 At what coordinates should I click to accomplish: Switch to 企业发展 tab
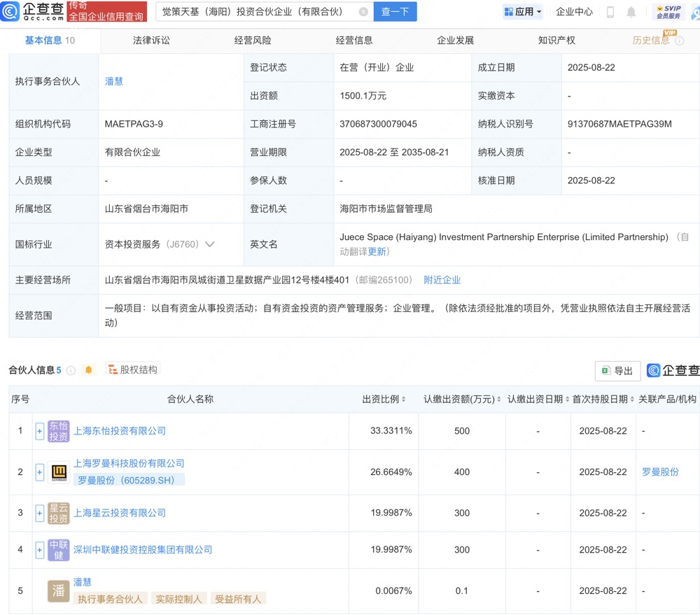pos(456,41)
